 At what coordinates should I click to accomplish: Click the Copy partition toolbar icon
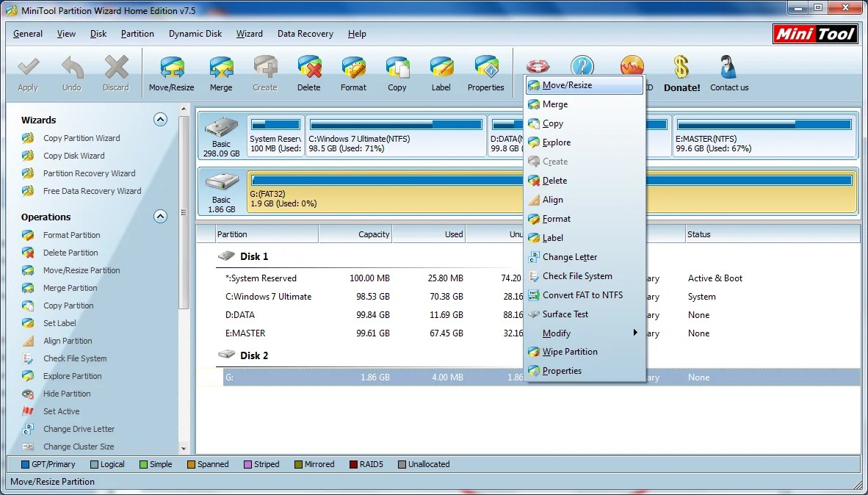tap(397, 73)
